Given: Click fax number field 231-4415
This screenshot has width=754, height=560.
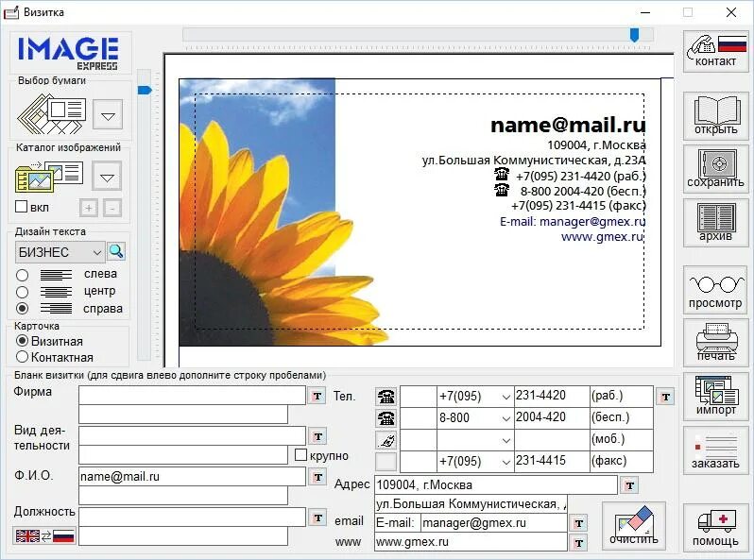Looking at the screenshot, I should [552, 461].
